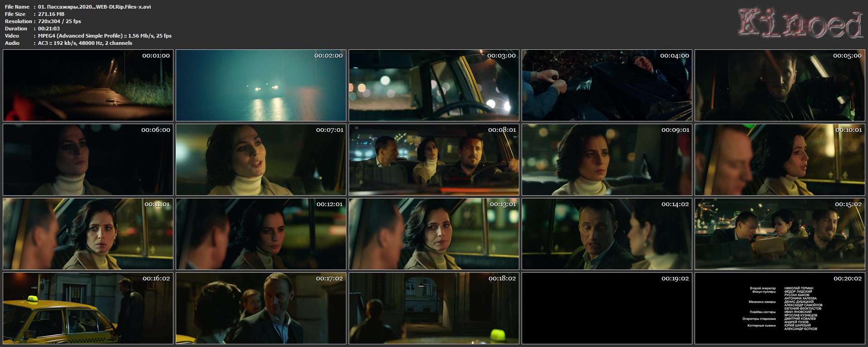The height and width of the screenshot is (347, 868).
Task: Pick the 00:05:00 screenshot
Action: point(780,85)
